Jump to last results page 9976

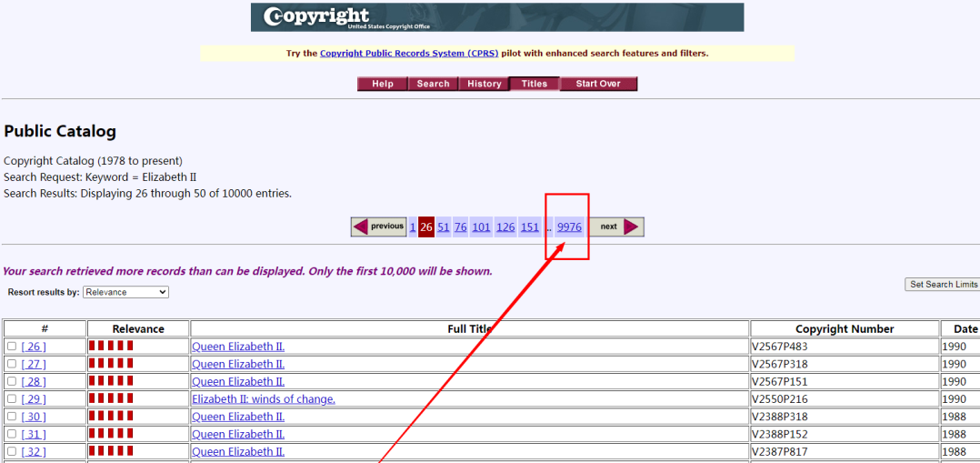click(569, 227)
